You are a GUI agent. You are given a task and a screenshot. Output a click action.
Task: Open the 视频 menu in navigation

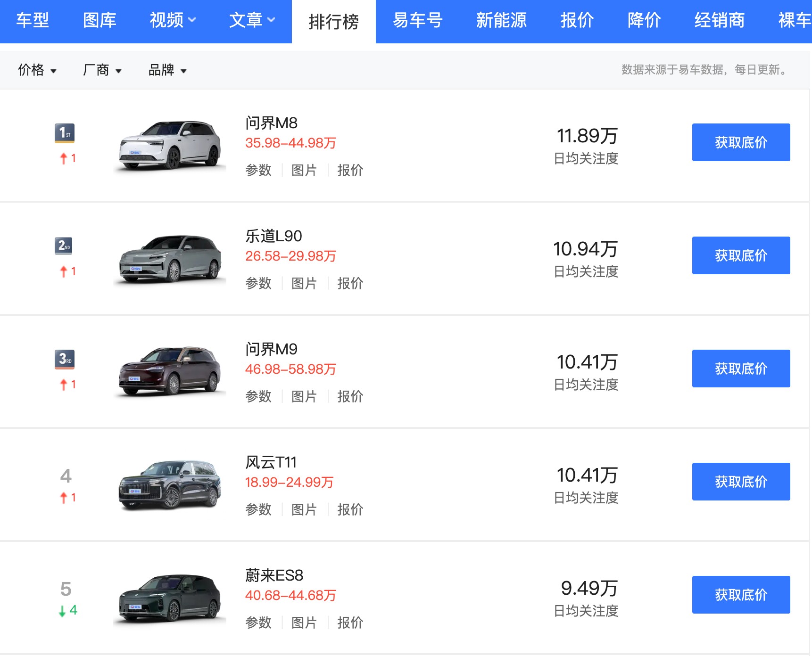[173, 20]
